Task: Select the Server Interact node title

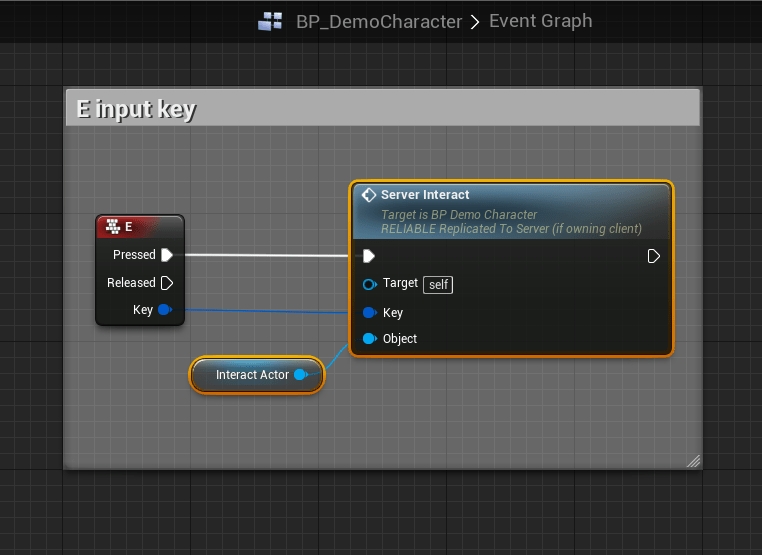Action: click(425, 195)
